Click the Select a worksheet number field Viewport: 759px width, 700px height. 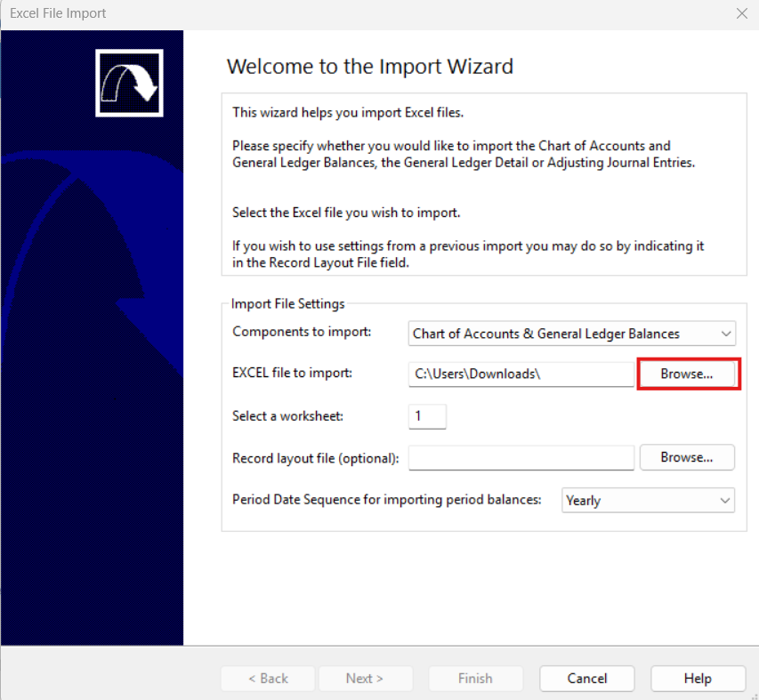pyautogui.click(x=427, y=416)
